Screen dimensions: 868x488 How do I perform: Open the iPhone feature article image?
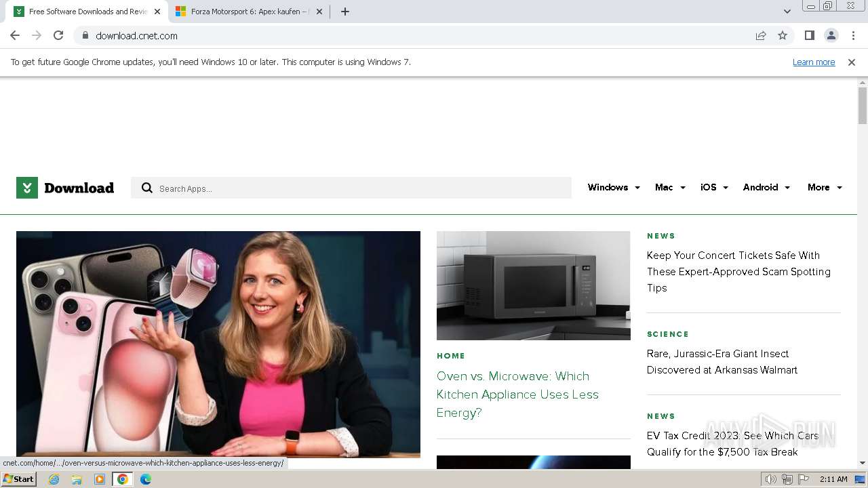click(218, 344)
